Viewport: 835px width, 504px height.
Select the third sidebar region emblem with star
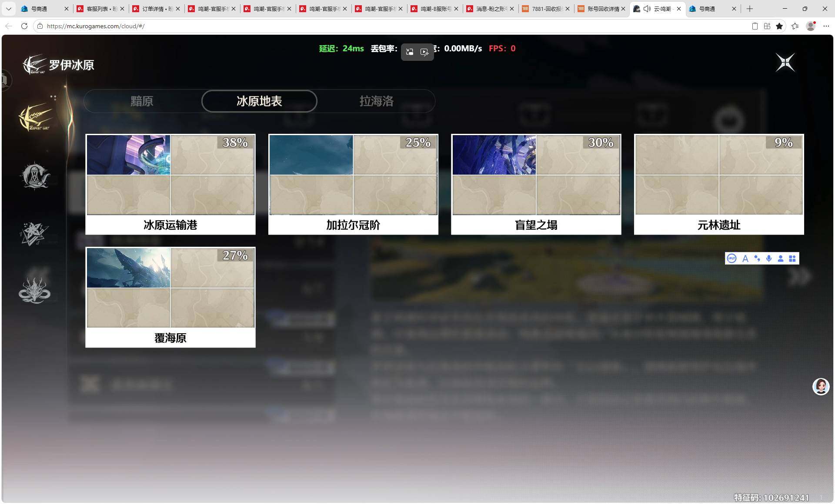[34, 233]
